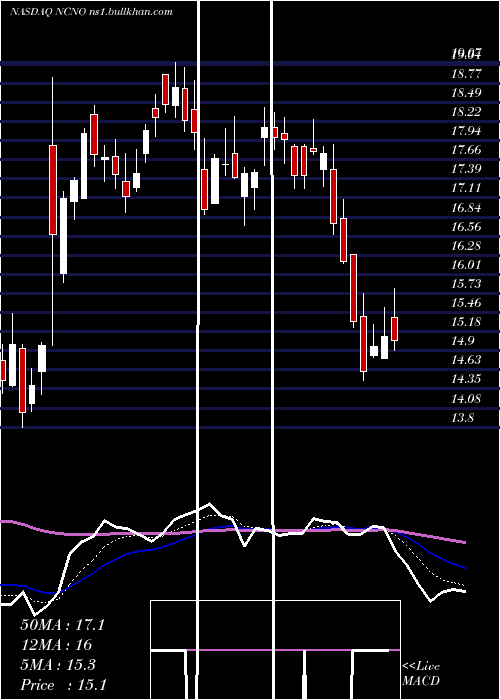Select the 14.35 price axis label
This screenshot has height=700, width=500.
[467, 379]
